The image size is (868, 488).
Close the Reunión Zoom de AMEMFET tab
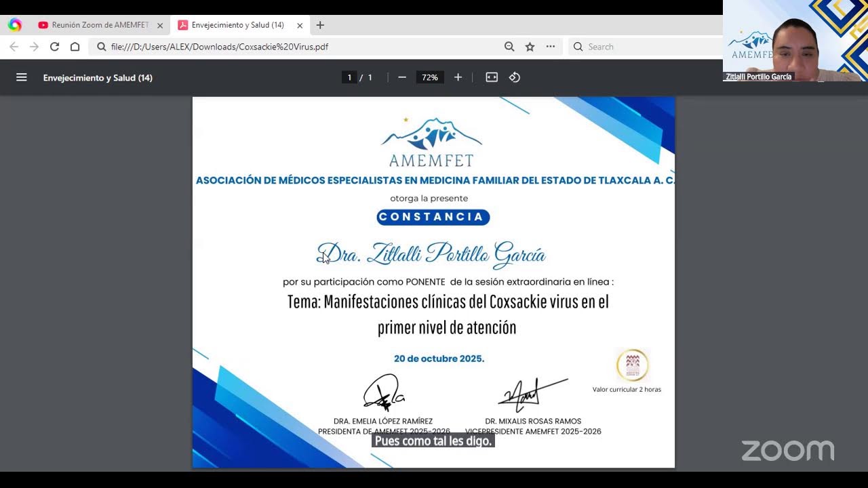(x=160, y=25)
